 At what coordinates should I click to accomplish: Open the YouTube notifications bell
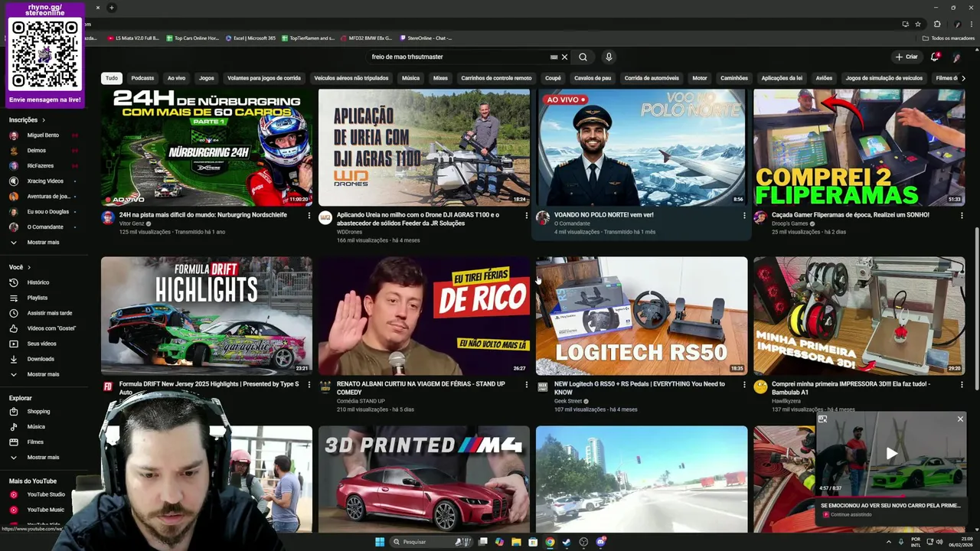coord(934,57)
